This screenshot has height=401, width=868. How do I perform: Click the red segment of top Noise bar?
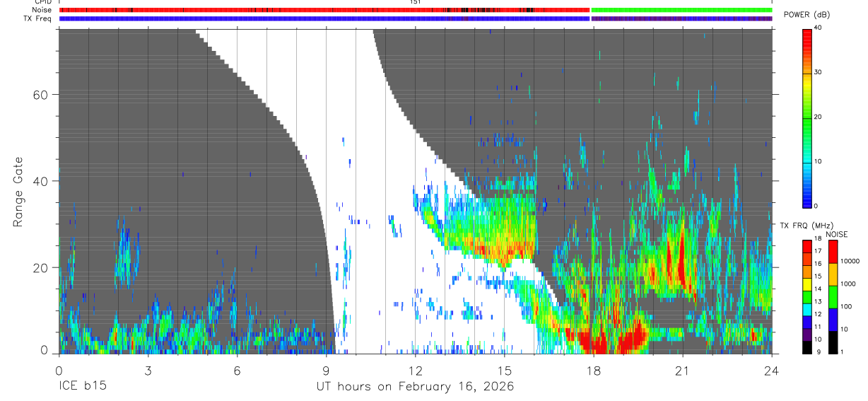(x=324, y=10)
